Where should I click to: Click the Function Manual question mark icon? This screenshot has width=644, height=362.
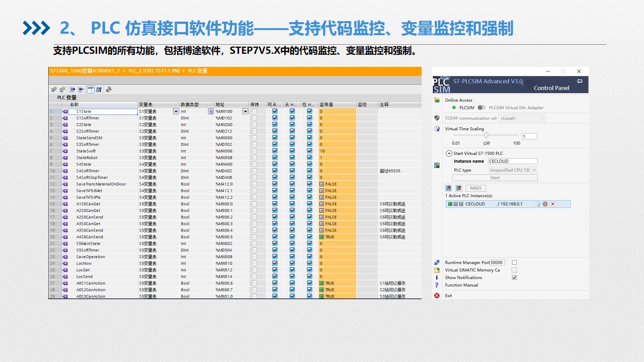[x=437, y=285]
